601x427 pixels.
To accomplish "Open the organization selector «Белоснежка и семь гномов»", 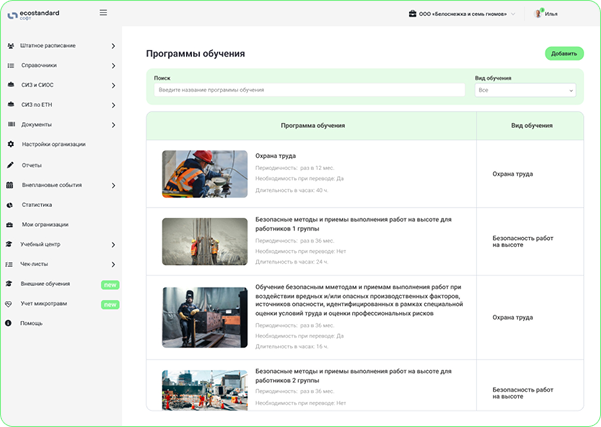I will coord(462,14).
